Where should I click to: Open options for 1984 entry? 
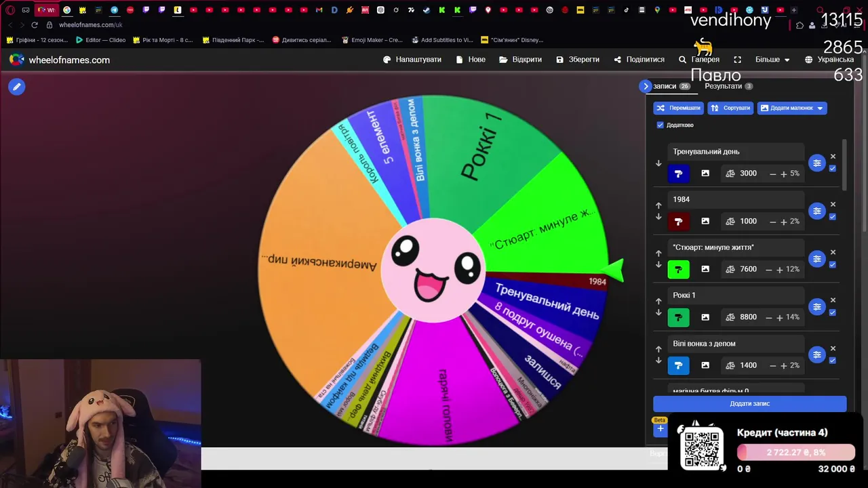(x=817, y=211)
